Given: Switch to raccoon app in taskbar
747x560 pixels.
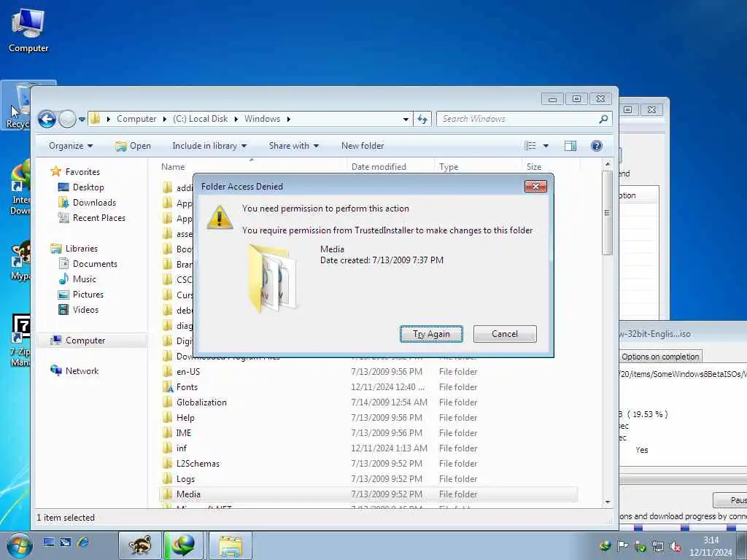Looking at the screenshot, I should tap(139, 545).
